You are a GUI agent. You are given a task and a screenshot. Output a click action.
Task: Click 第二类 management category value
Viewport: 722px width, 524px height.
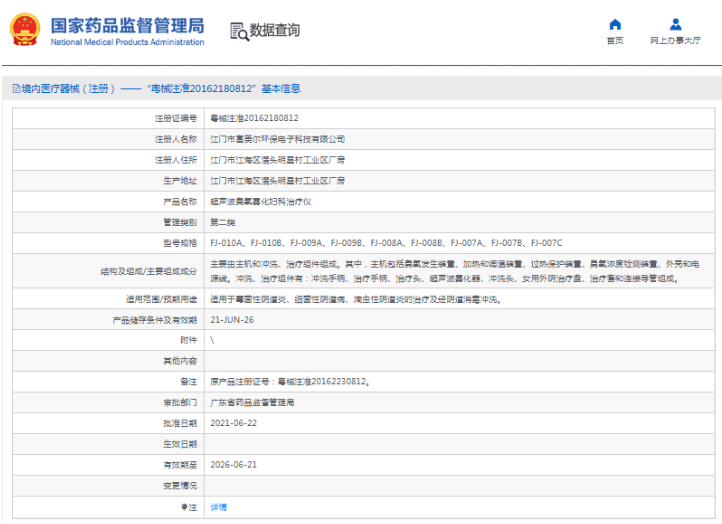[x=223, y=222]
